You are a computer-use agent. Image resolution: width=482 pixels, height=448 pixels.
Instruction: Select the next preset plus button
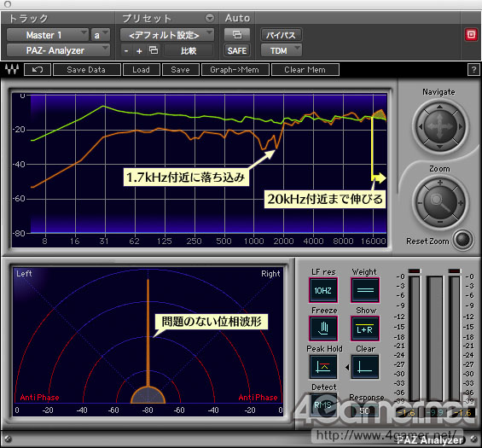[139, 50]
